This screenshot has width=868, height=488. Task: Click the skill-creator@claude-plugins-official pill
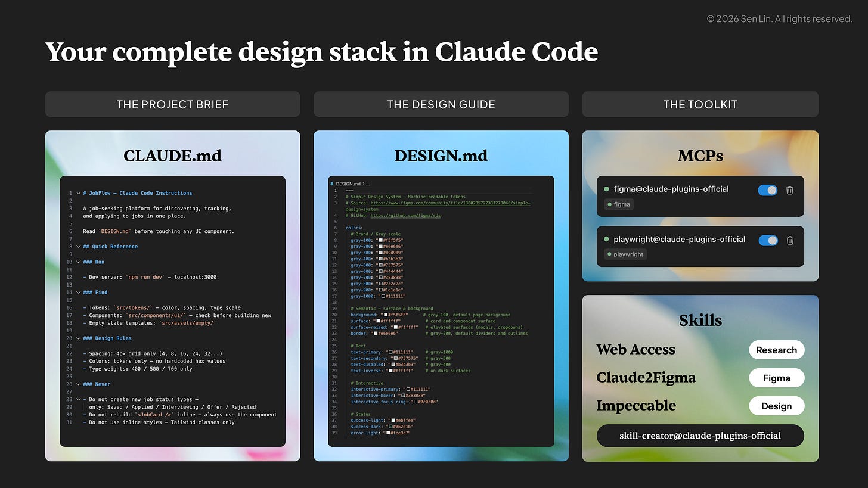pos(700,436)
